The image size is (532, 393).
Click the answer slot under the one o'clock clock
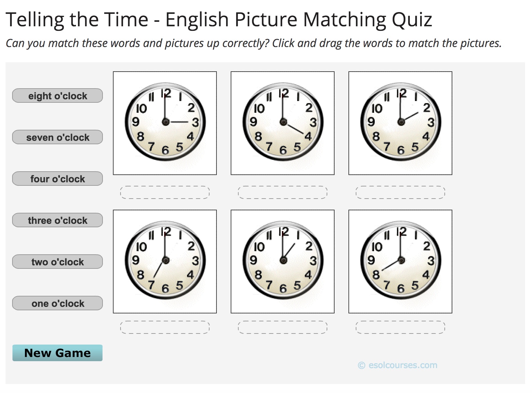point(283,327)
